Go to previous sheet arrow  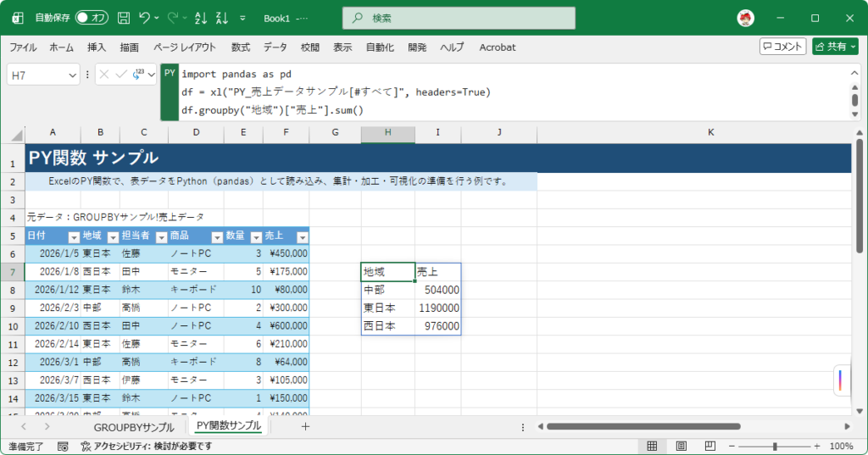point(23,426)
